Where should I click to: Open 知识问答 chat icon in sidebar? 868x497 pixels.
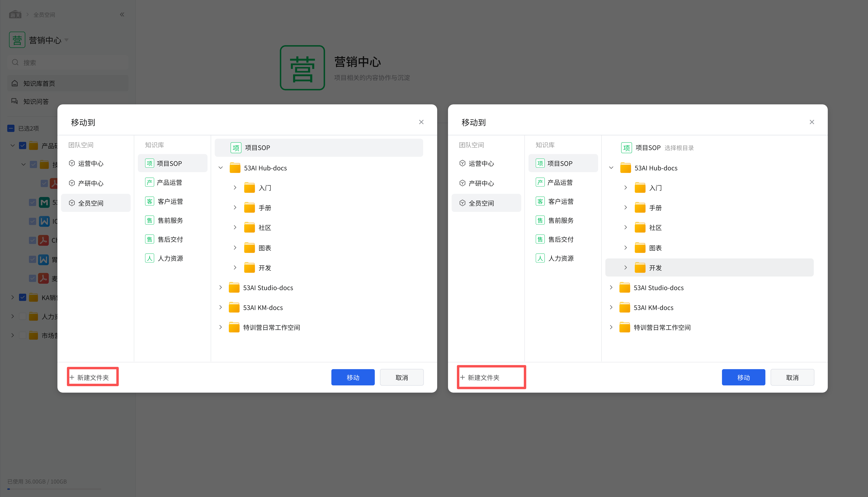[x=15, y=101]
